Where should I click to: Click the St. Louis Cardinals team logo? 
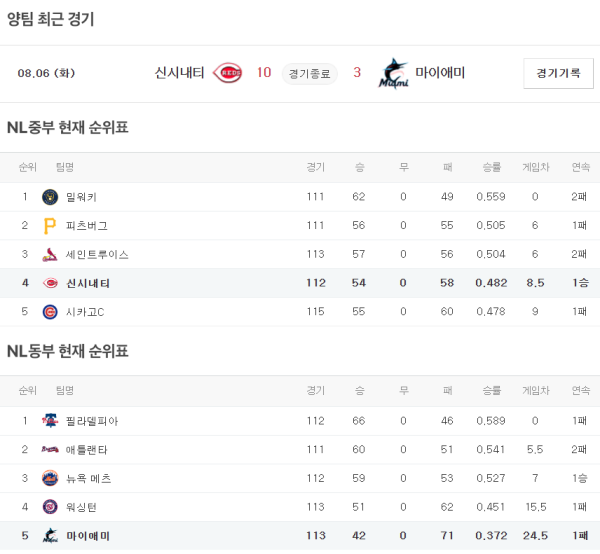50,255
